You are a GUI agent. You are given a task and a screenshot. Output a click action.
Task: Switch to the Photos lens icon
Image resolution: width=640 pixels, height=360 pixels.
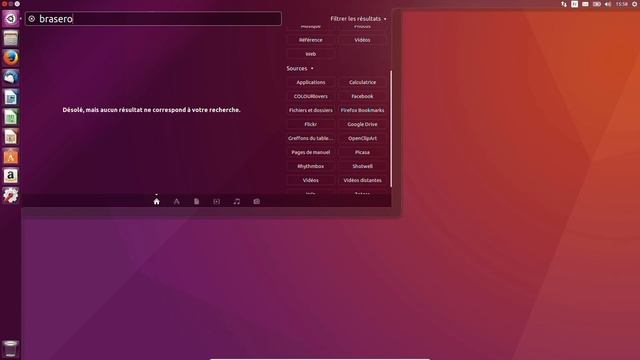pos(256,201)
